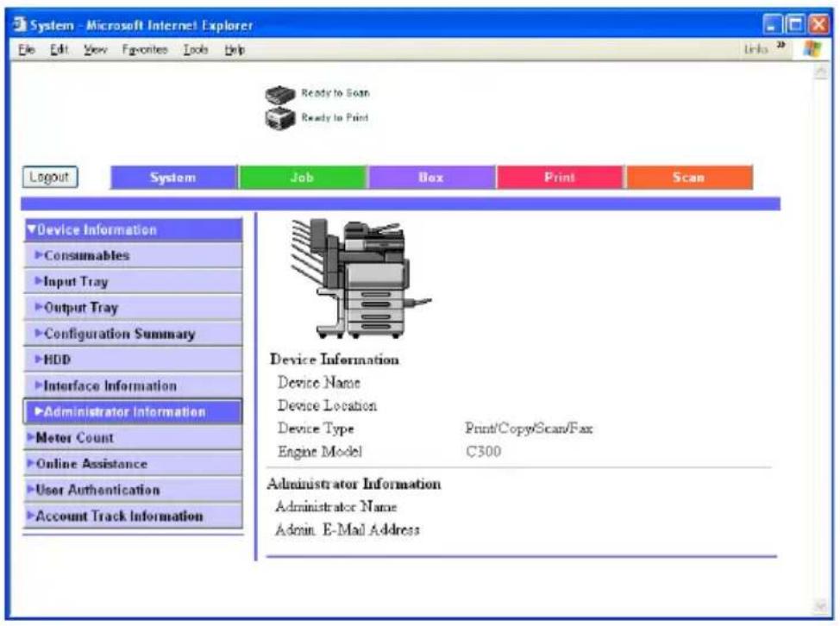
Task: Click the Ready to Print status text
Action: tap(335, 117)
